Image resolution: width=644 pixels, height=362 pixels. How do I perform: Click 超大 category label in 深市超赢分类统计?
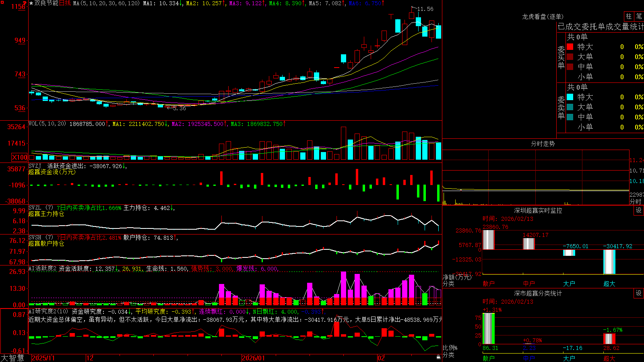point(609,358)
